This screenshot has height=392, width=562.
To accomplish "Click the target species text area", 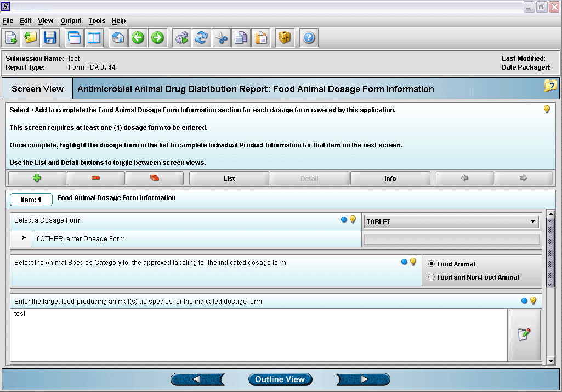I will [258, 334].
